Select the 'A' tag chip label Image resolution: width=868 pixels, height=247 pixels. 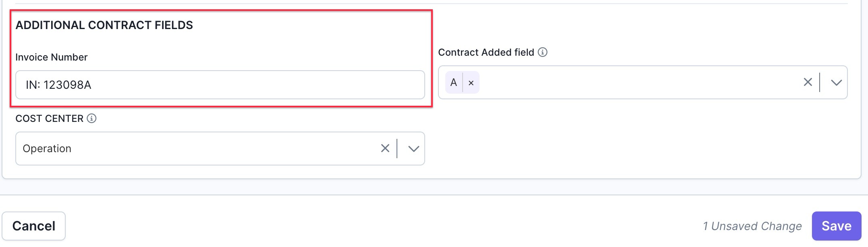(x=454, y=83)
